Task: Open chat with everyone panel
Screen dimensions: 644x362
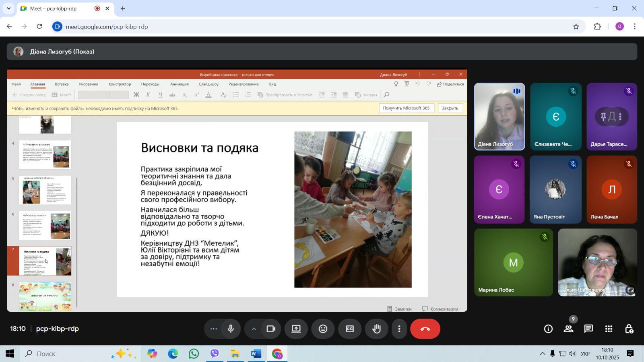Action: point(588,329)
